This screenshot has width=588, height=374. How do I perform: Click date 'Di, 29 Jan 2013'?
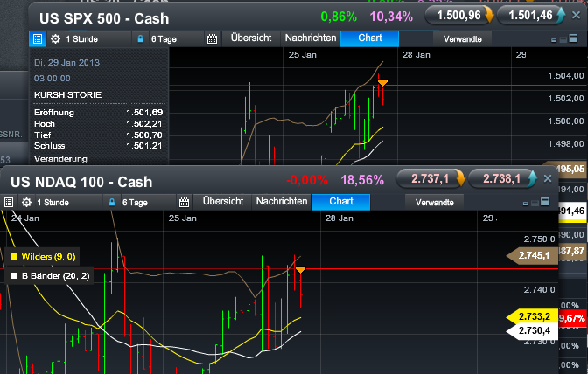click(66, 63)
